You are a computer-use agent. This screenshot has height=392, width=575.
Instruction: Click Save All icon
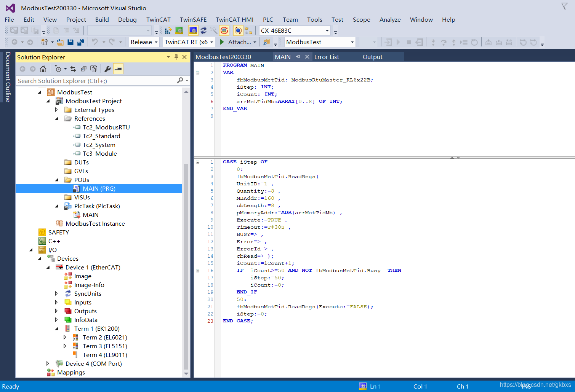[x=81, y=42]
